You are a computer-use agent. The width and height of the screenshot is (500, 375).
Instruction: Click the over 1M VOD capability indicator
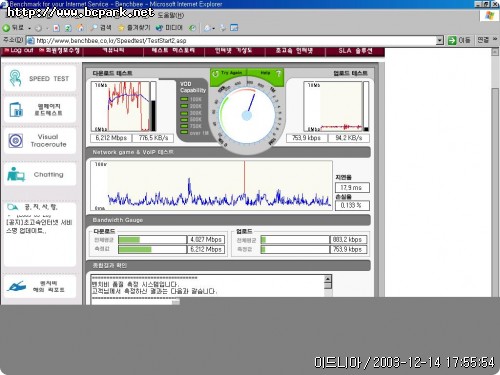click(194, 133)
